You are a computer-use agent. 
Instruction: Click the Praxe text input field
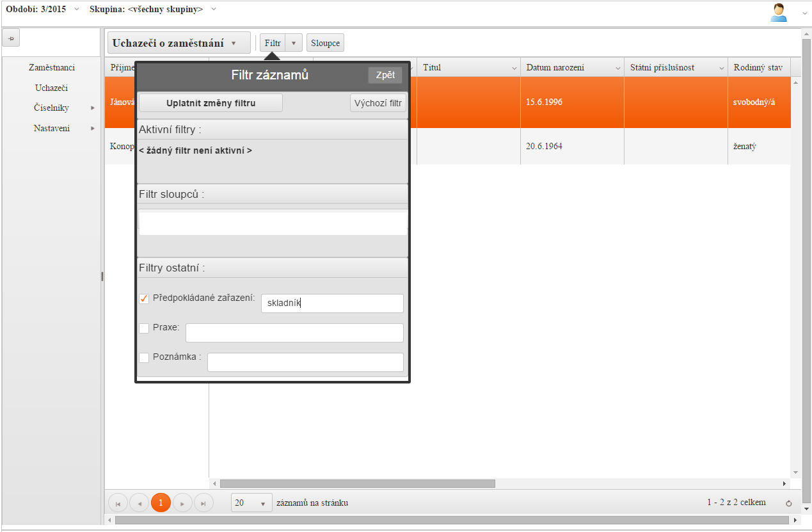[x=294, y=333]
